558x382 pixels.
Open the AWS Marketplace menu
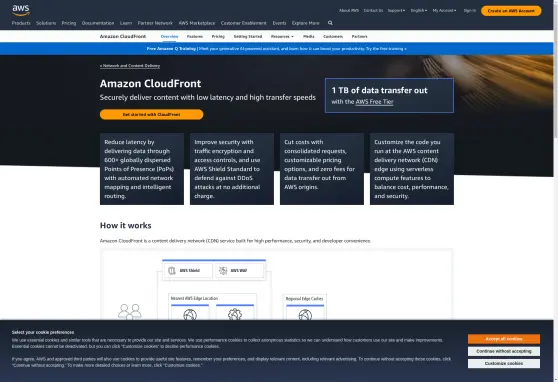click(197, 23)
